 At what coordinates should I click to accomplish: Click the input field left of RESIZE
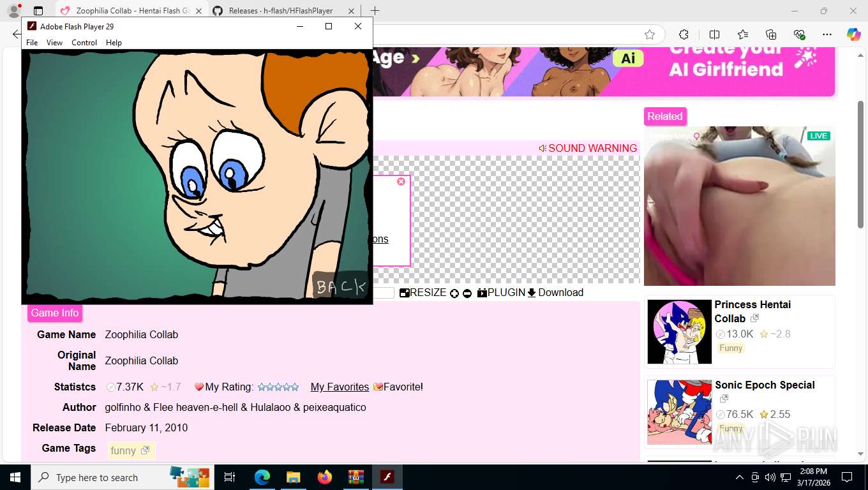(383, 293)
